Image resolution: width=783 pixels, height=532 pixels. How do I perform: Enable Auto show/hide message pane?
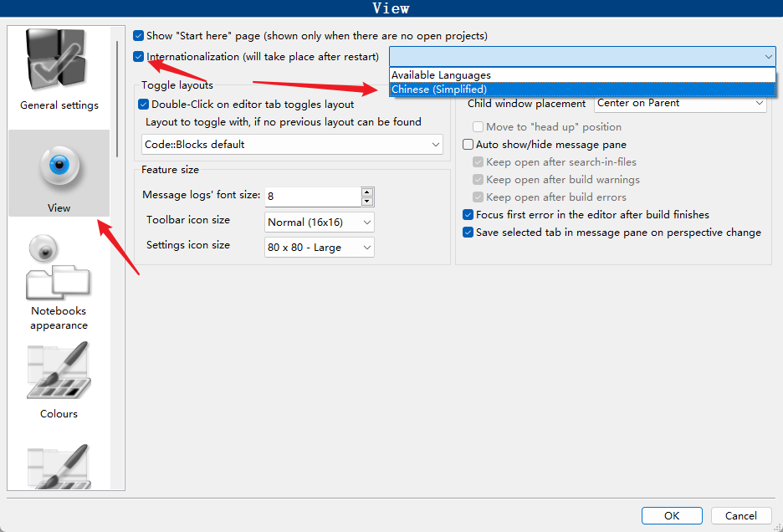[468, 145]
